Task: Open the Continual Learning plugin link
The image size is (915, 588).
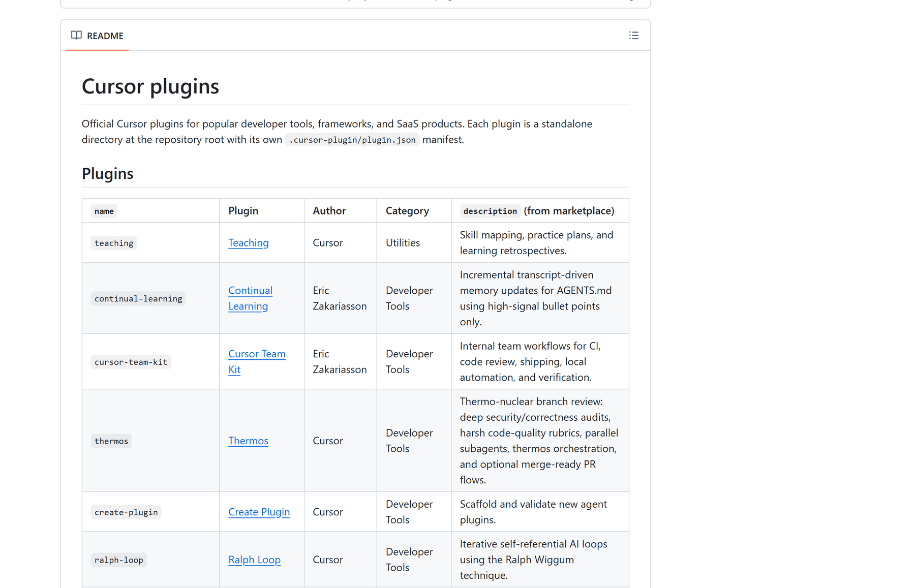Action: pos(250,298)
